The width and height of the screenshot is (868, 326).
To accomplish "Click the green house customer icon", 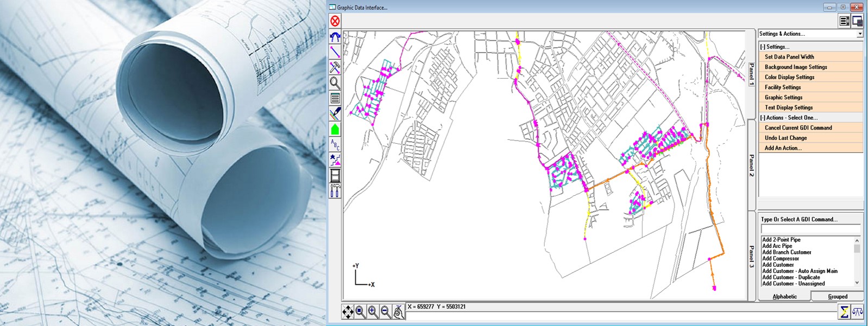I will pos(335,129).
